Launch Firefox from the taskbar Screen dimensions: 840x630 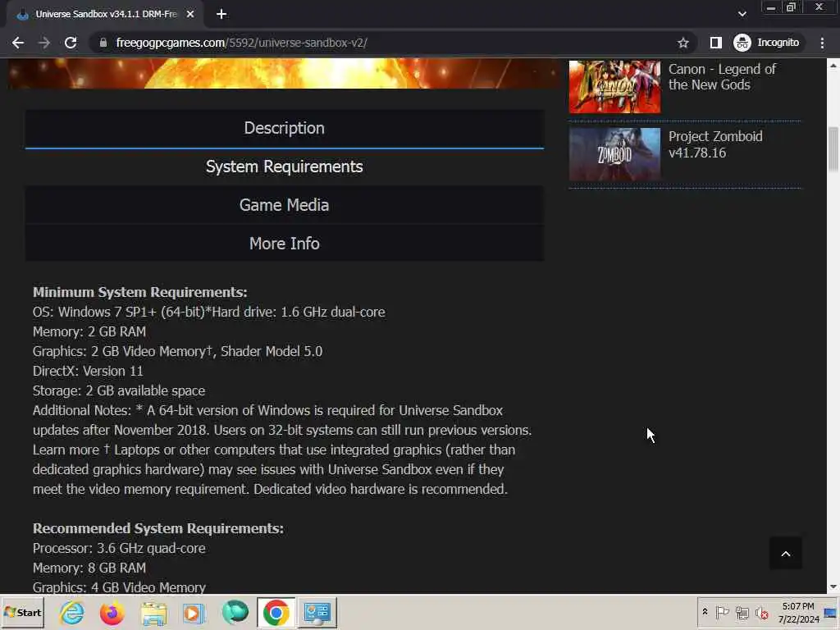112,612
